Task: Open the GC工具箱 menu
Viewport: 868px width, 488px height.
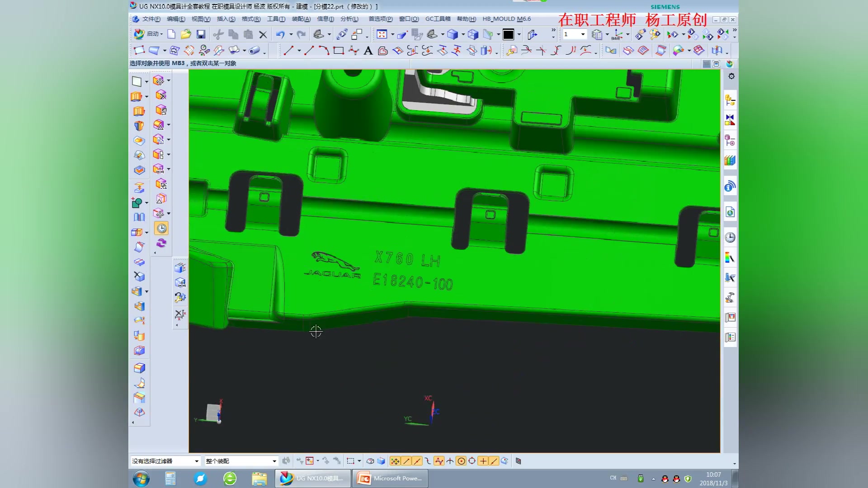Action: [x=438, y=19]
